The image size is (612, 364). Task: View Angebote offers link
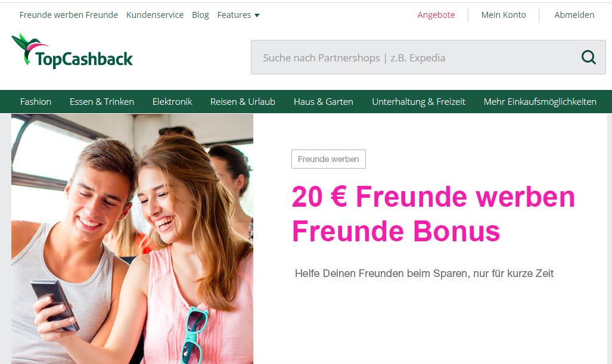pyautogui.click(x=436, y=15)
